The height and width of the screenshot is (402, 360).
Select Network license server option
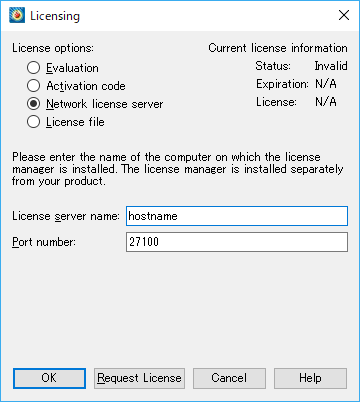click(95, 104)
